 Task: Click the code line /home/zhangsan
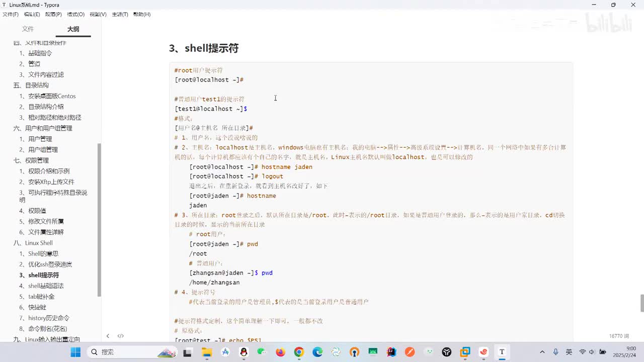(x=214, y=283)
